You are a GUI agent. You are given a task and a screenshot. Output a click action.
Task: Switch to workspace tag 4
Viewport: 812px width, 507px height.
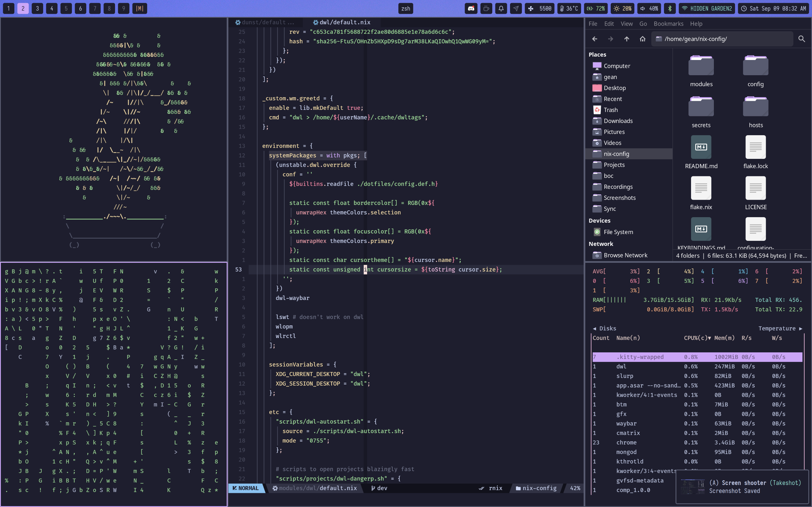[52, 8]
